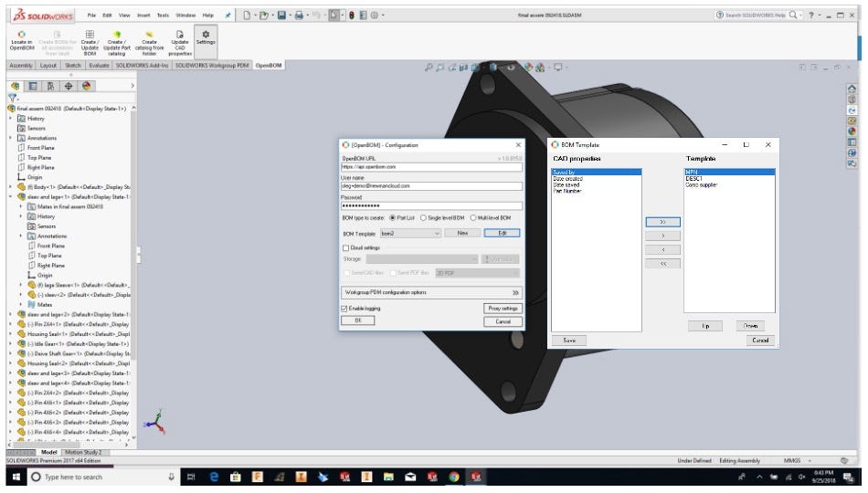Click SOLIDWORKS Resources home icon in task pane
Image resolution: width=868 pixels, height=493 pixels.
[x=852, y=89]
